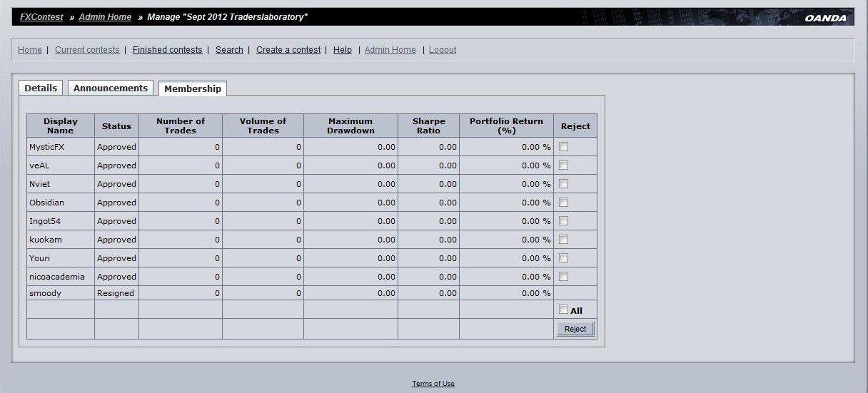The image size is (868, 393).
Task: Click Admin Home in navigation bar
Action: coord(390,50)
